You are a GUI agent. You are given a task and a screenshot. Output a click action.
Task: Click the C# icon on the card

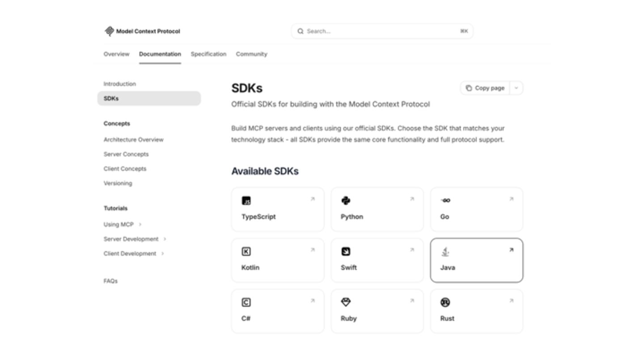[246, 303]
